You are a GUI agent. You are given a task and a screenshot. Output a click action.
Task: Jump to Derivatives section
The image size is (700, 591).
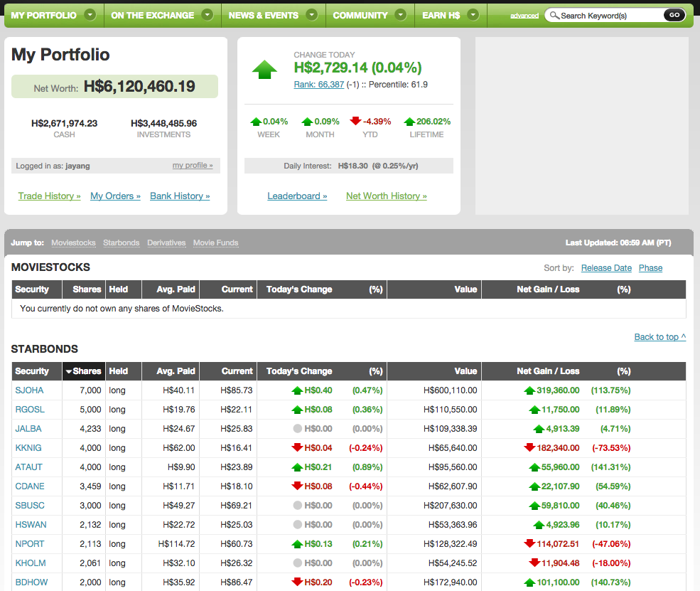166,243
